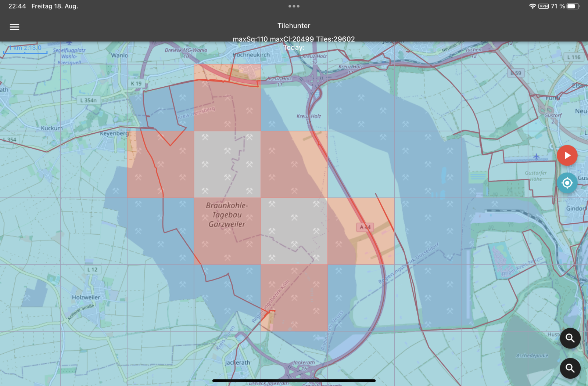Image resolution: width=588 pixels, height=386 pixels.
Task: Tap the K 19 road marker
Action: click(136, 83)
